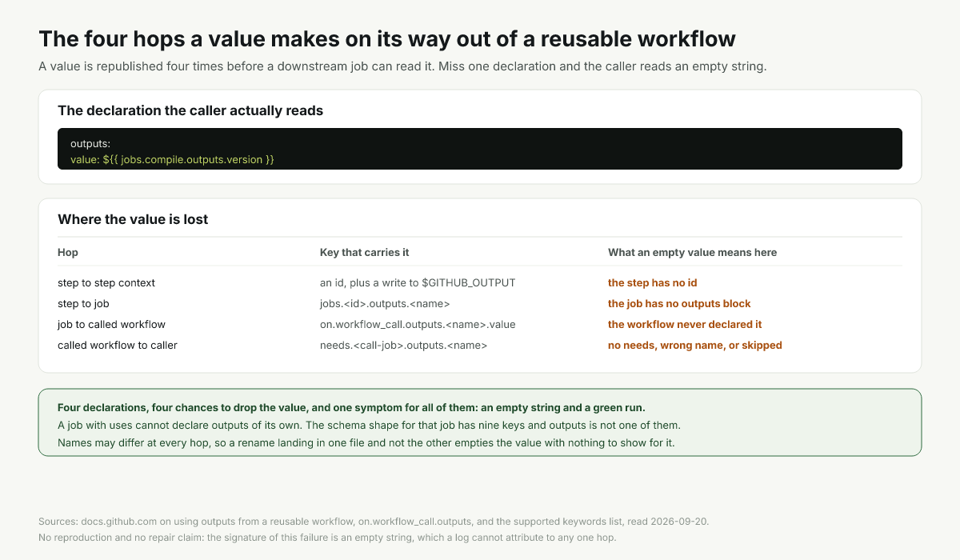960x560 pixels.
Task: Select the "step to job" hop cell
Action: pyautogui.click(x=83, y=303)
